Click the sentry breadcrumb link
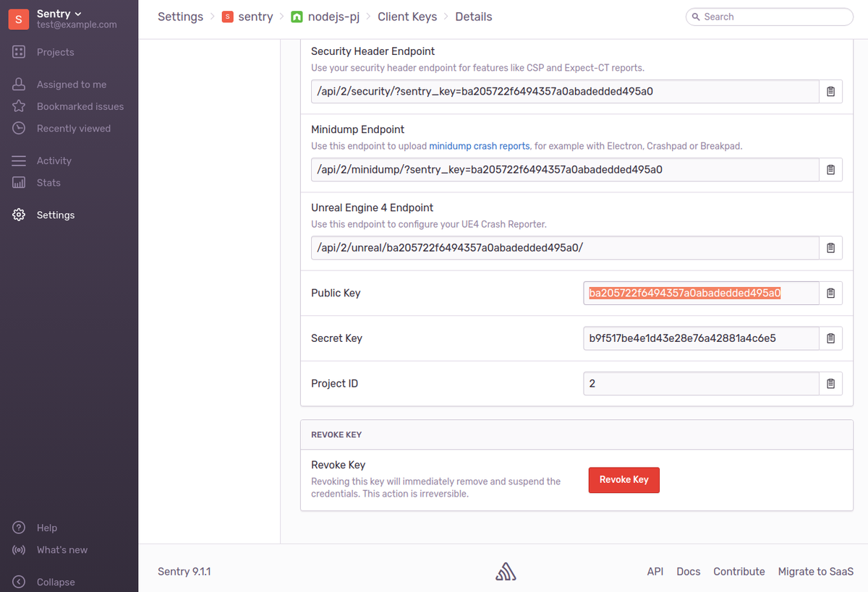The width and height of the screenshot is (868, 592). [255, 17]
